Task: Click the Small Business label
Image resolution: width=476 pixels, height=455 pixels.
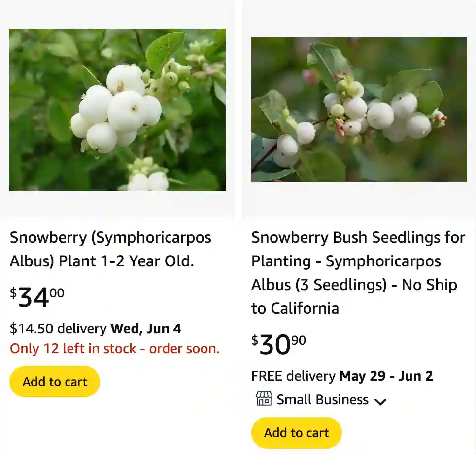Action: 321,399
